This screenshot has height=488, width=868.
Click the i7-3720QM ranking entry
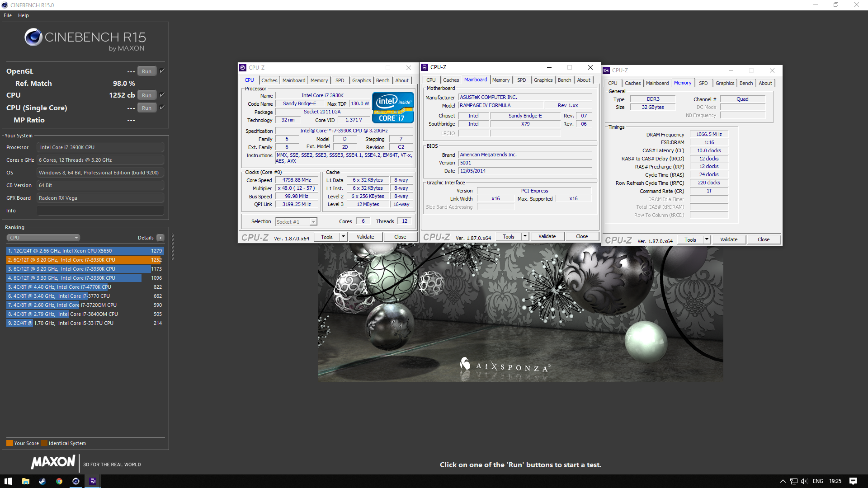85,305
